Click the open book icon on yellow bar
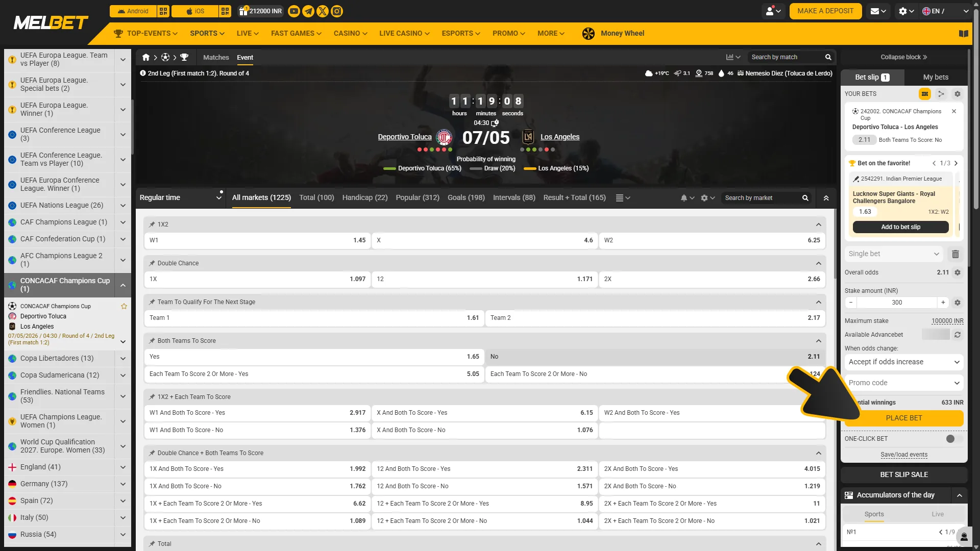980x551 pixels. pyautogui.click(x=964, y=34)
